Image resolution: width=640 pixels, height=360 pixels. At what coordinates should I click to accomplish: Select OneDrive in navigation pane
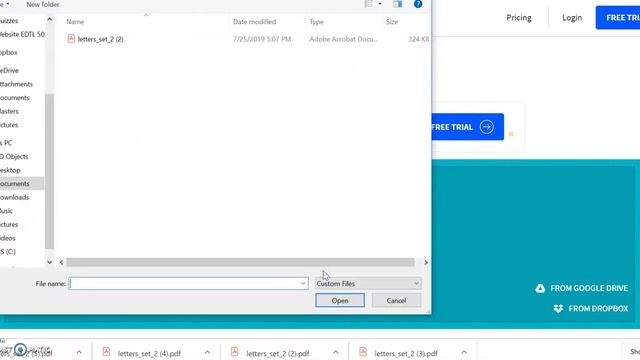point(10,70)
